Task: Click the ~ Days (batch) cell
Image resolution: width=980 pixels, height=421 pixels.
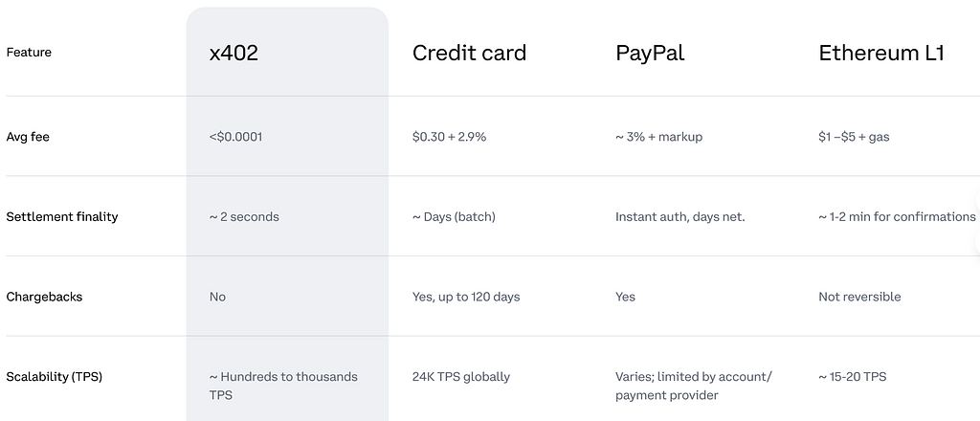Action: click(x=454, y=217)
